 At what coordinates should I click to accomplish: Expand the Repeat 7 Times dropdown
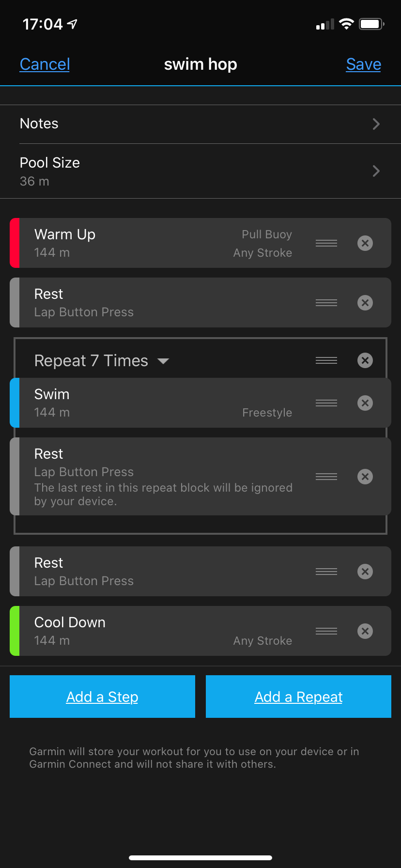pos(164,360)
